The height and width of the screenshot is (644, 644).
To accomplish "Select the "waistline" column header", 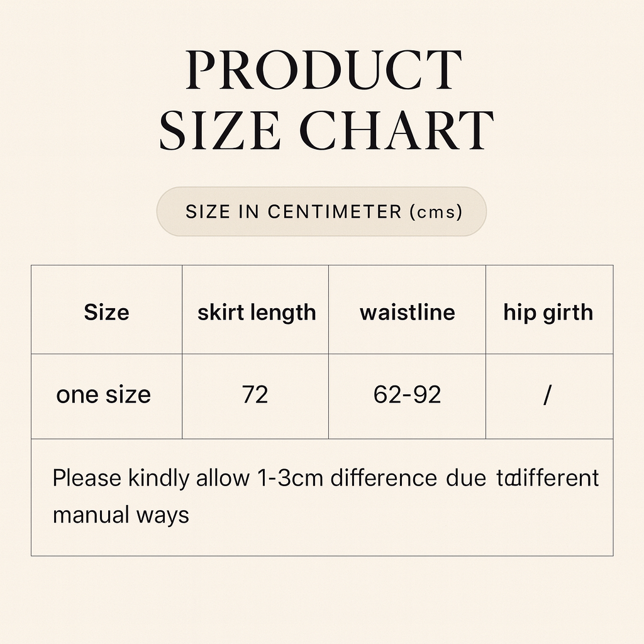I will [407, 312].
